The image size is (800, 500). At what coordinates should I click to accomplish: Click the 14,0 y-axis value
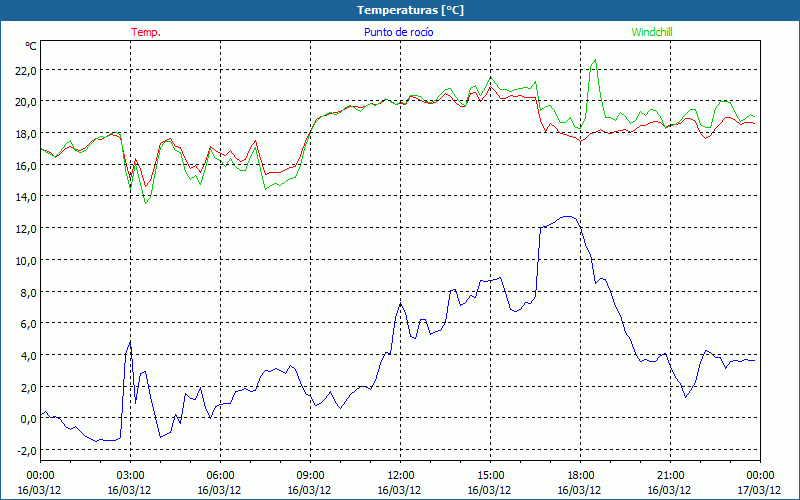pyautogui.click(x=26, y=197)
